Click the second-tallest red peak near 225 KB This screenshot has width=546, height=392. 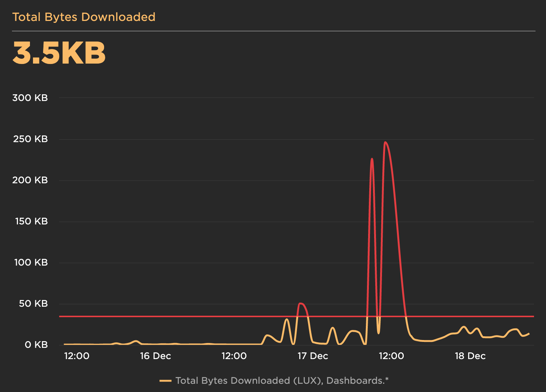pyautogui.click(x=372, y=159)
